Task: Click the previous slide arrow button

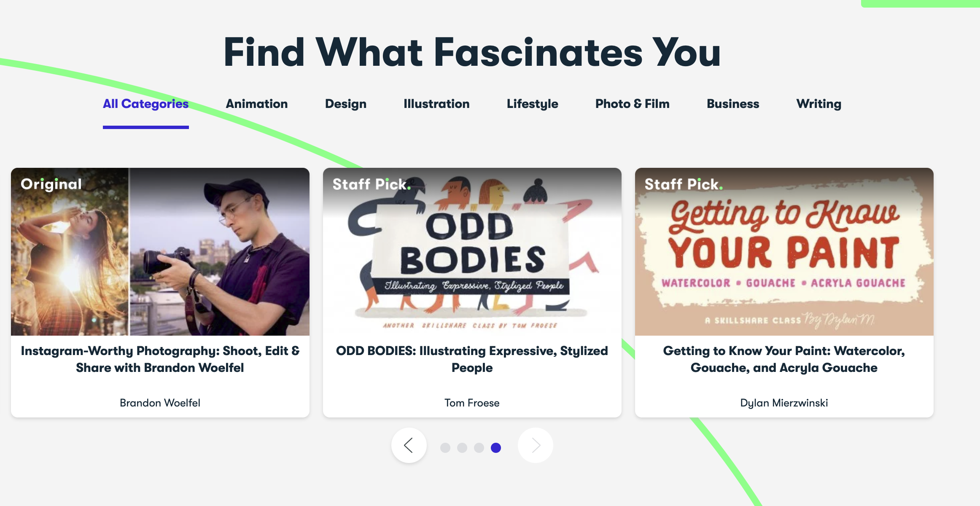Action: (409, 445)
